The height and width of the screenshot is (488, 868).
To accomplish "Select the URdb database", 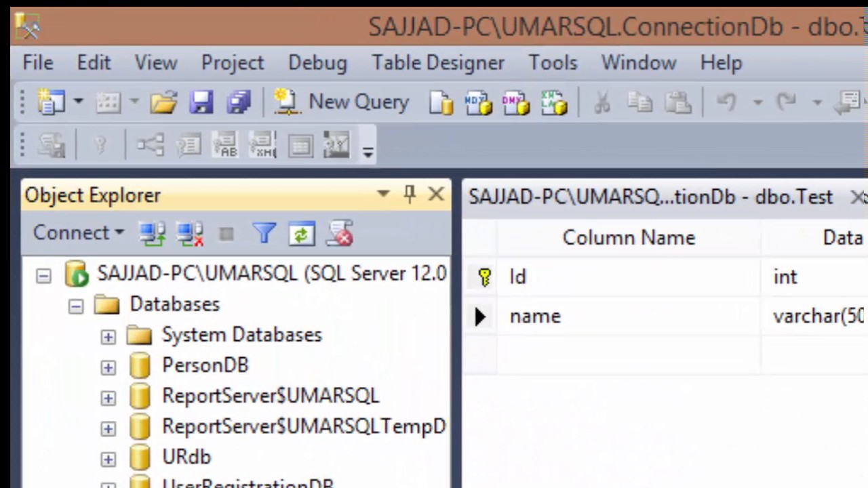I will [186, 457].
